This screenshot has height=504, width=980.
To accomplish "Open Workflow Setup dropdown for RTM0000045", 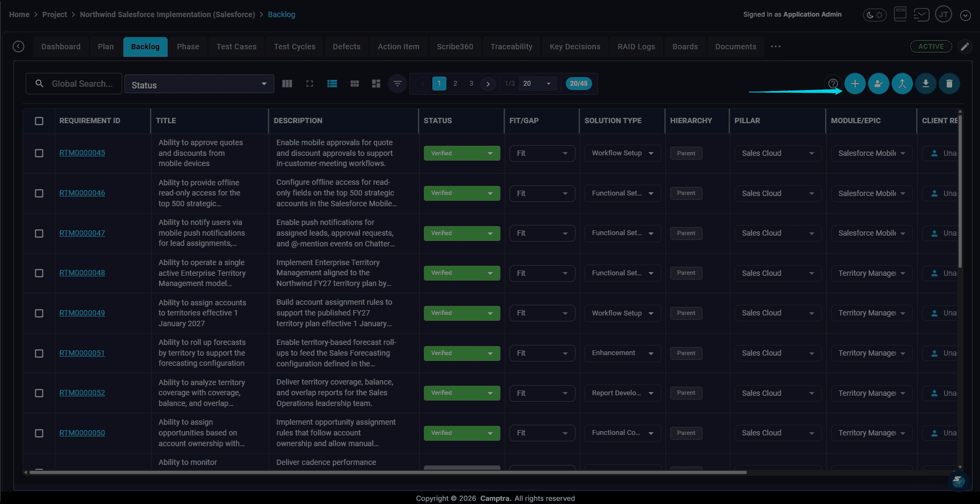I will (622, 153).
